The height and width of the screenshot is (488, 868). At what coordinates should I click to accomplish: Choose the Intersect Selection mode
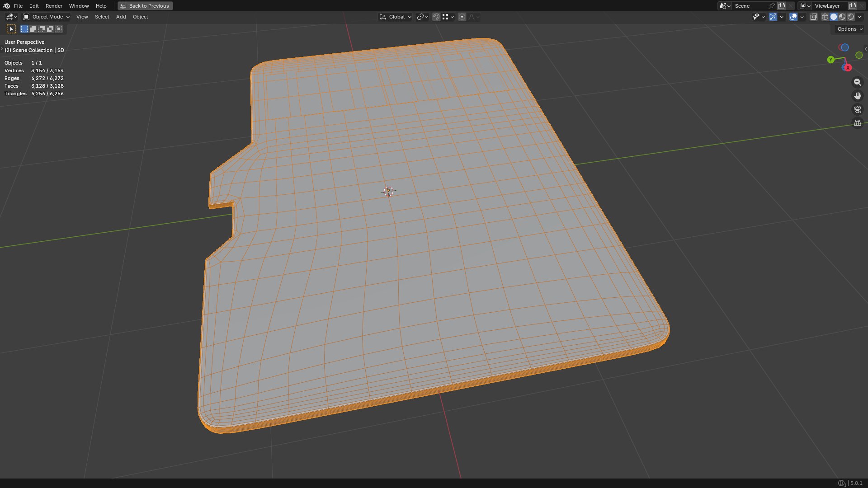pyautogui.click(x=59, y=29)
